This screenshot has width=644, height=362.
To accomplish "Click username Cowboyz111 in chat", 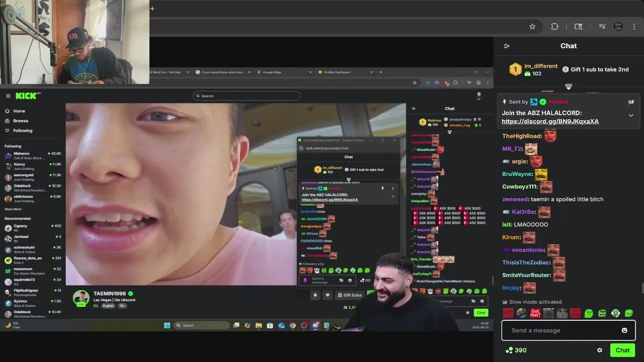I will [520, 187].
